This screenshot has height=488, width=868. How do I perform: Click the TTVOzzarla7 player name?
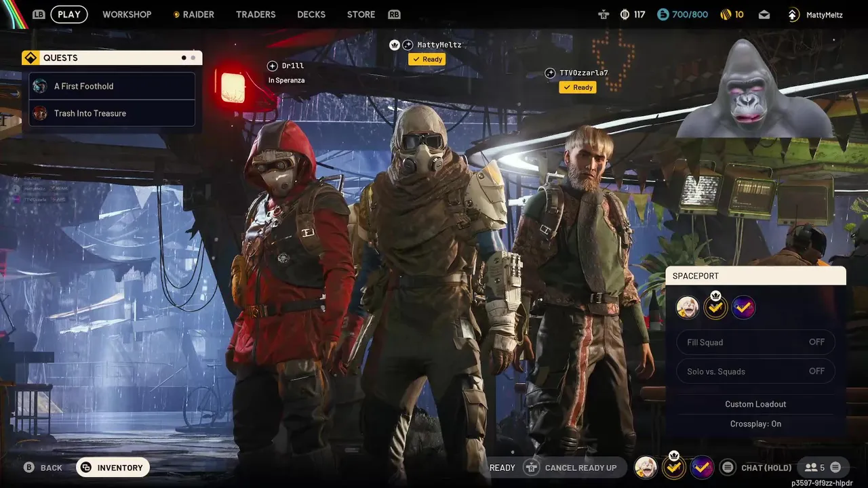[x=584, y=73]
